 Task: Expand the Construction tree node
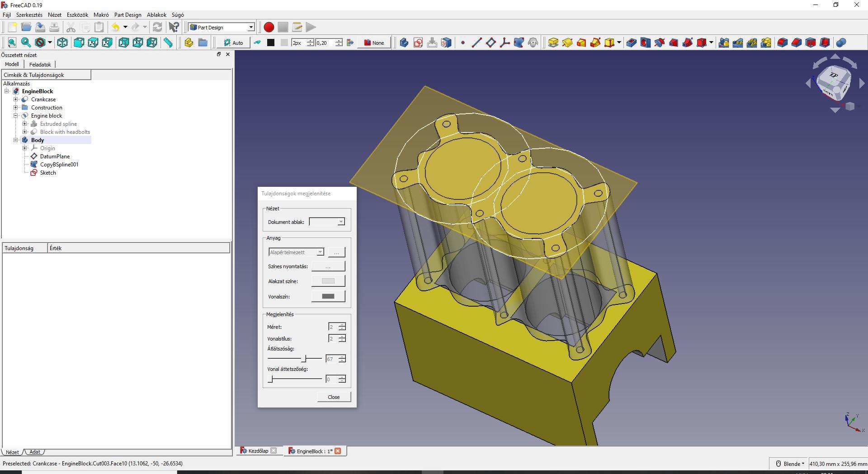pyautogui.click(x=16, y=108)
